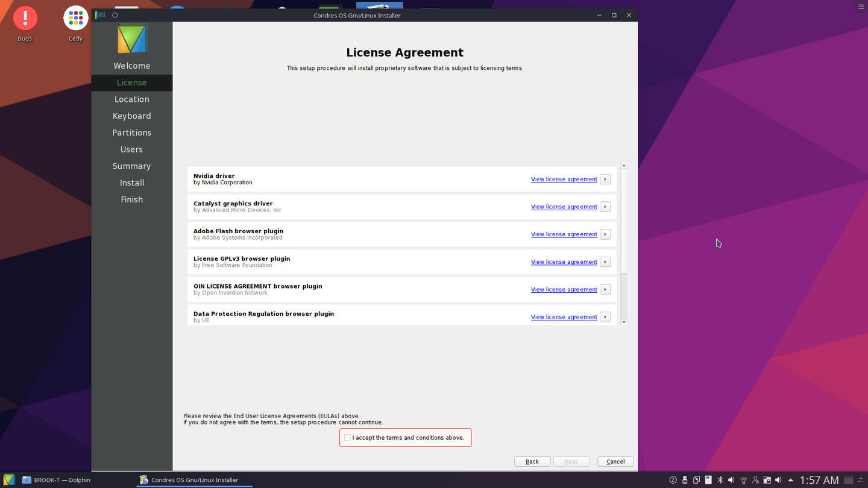This screenshot has height=488, width=868.
Task: Open the clock showing 1:57 AM
Action: pos(819,480)
